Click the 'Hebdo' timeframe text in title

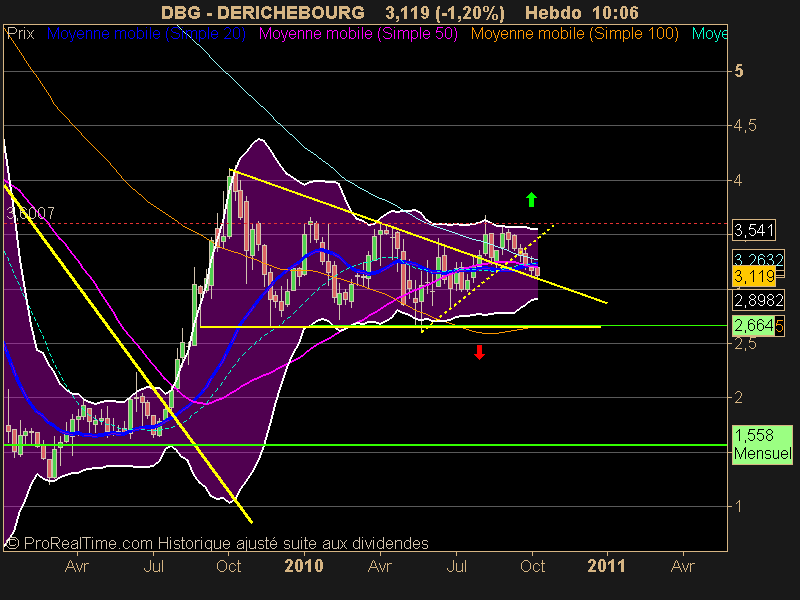point(553,12)
